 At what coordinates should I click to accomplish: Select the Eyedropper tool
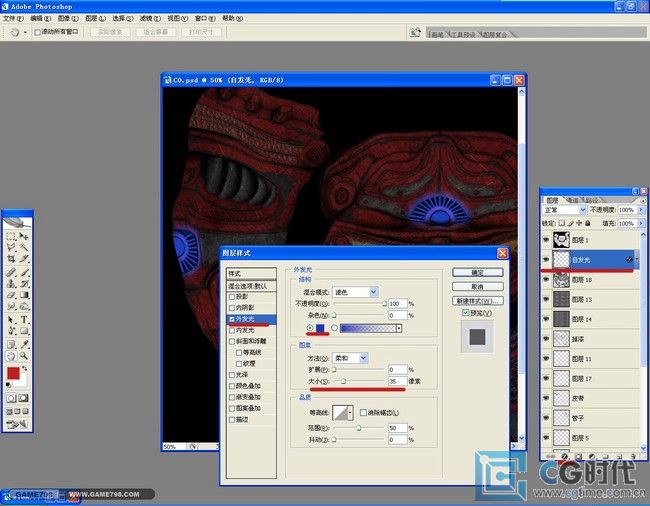[24, 344]
